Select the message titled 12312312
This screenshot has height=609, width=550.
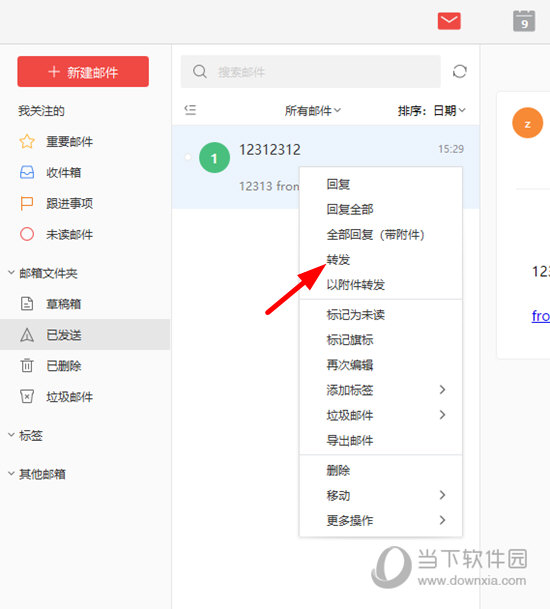(x=270, y=150)
